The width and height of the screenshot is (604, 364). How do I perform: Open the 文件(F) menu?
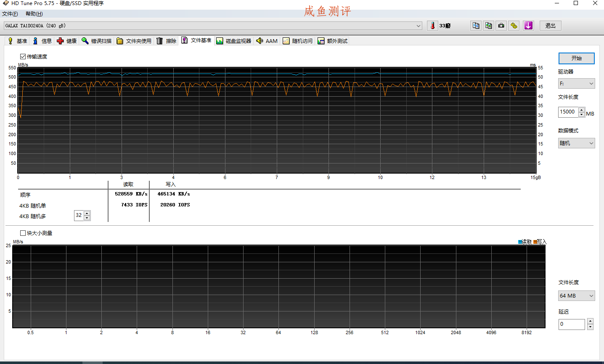(10, 14)
